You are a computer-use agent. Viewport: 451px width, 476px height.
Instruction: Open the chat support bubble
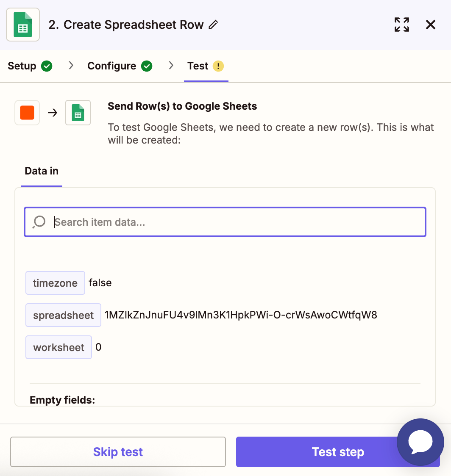point(420,442)
